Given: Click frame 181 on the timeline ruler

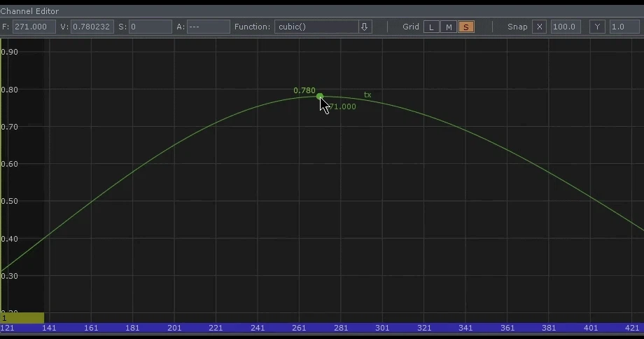Looking at the screenshot, I should pyautogui.click(x=132, y=328).
